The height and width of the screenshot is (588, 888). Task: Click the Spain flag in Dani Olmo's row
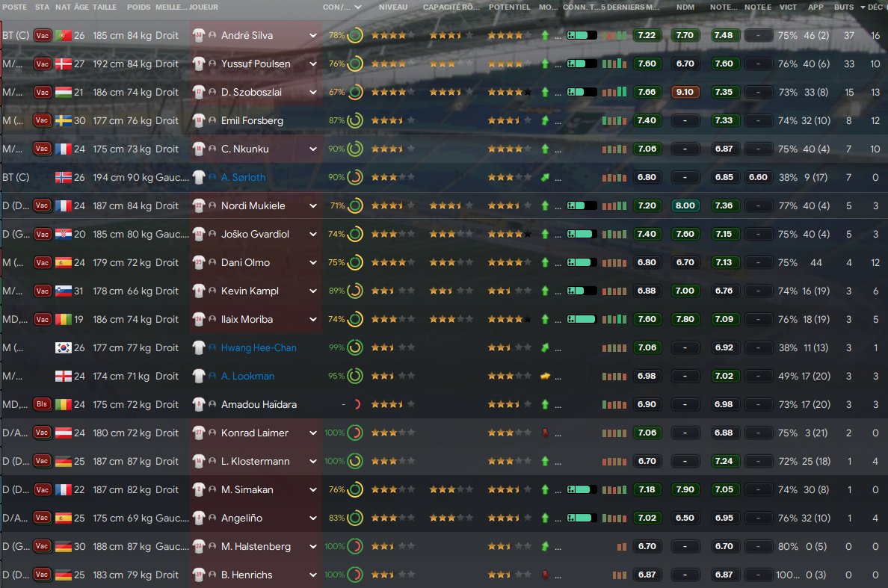click(x=64, y=262)
